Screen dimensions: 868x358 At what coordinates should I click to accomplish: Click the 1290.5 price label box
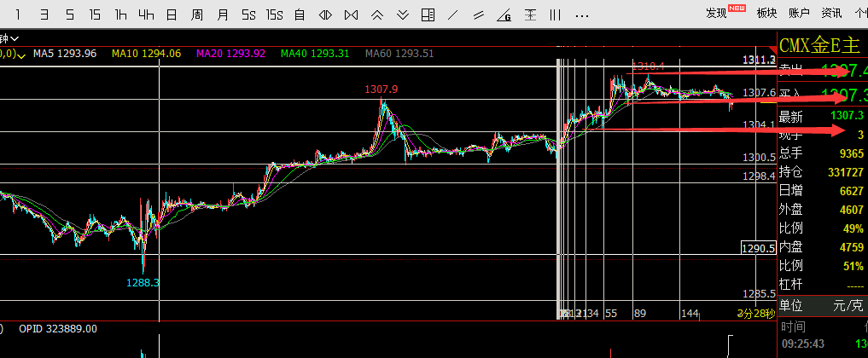coord(758,248)
